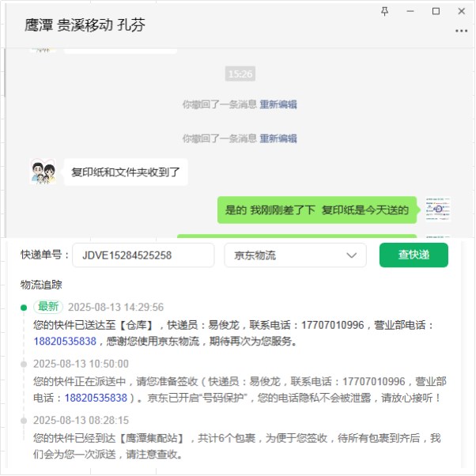Maximize the chat window
The height and width of the screenshot is (476, 476).
click(x=436, y=11)
